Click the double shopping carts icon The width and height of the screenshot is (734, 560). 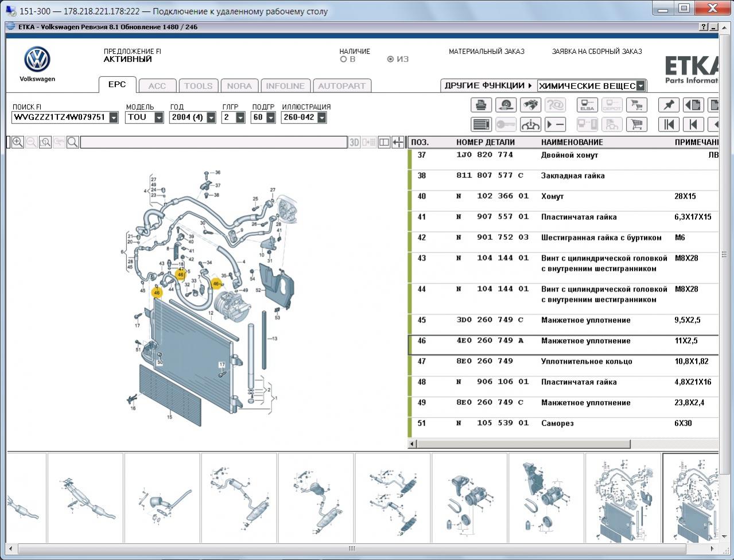click(636, 105)
